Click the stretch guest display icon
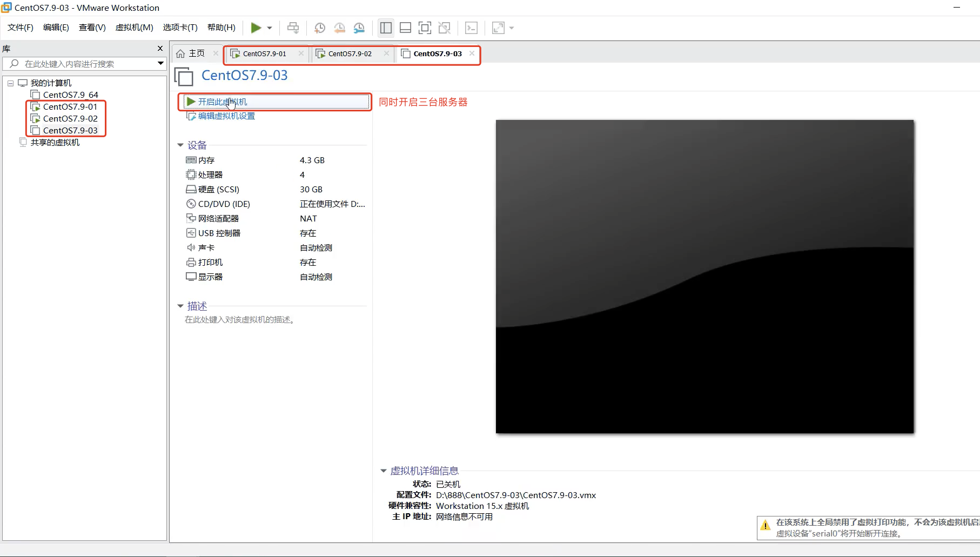Image resolution: width=980 pixels, height=557 pixels. click(x=498, y=28)
